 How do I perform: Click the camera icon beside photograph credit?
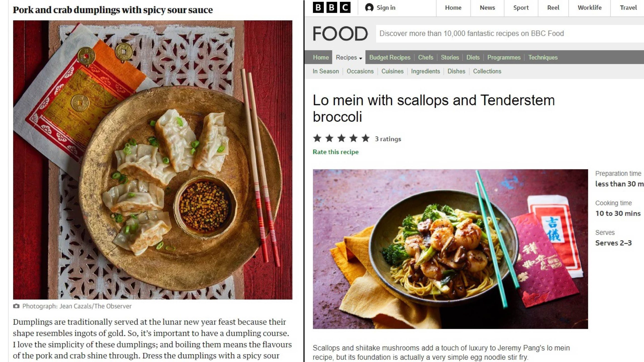coord(16,306)
